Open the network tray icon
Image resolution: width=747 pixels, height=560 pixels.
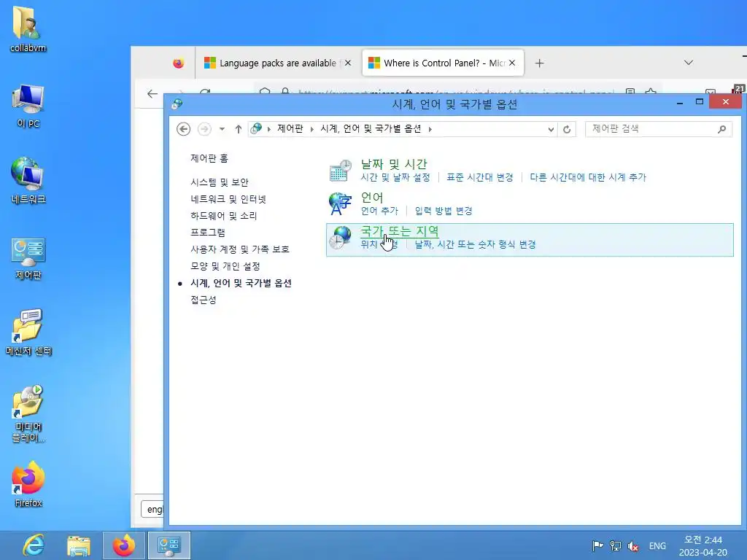point(616,545)
